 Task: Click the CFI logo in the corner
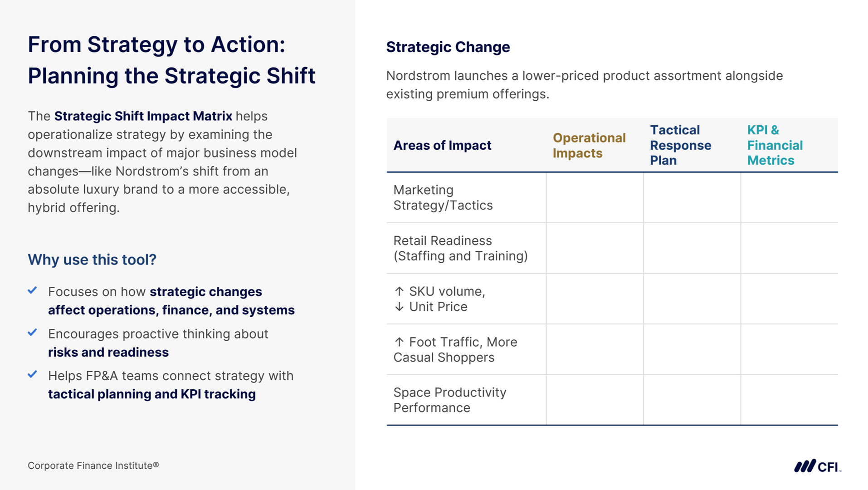click(817, 466)
